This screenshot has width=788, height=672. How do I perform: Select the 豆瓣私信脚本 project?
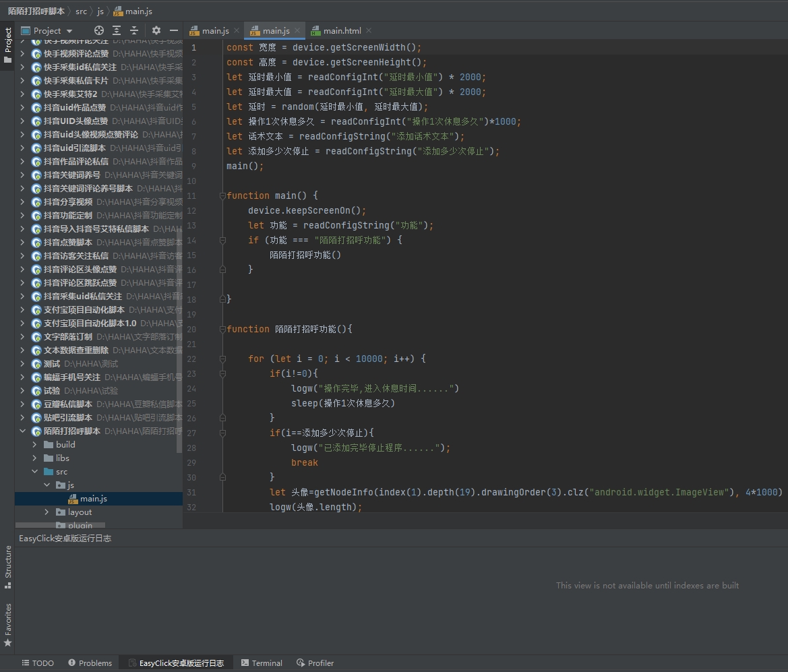(x=98, y=404)
